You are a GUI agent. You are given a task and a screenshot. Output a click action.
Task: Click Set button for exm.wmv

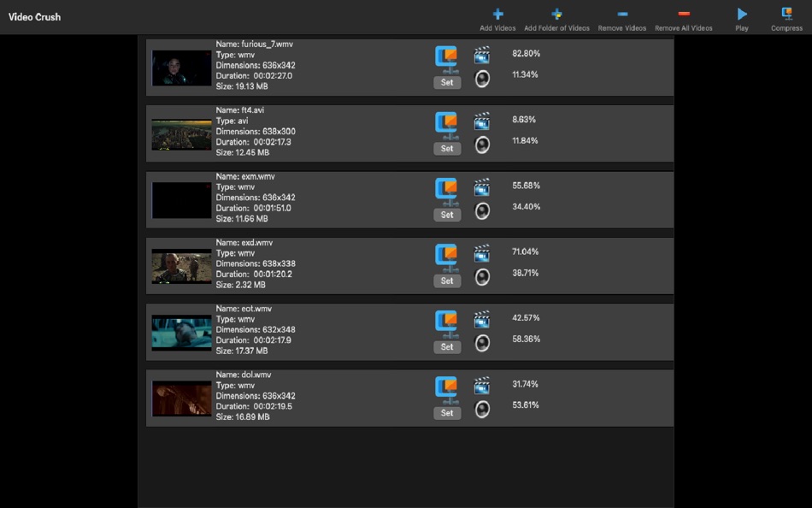[x=447, y=215]
